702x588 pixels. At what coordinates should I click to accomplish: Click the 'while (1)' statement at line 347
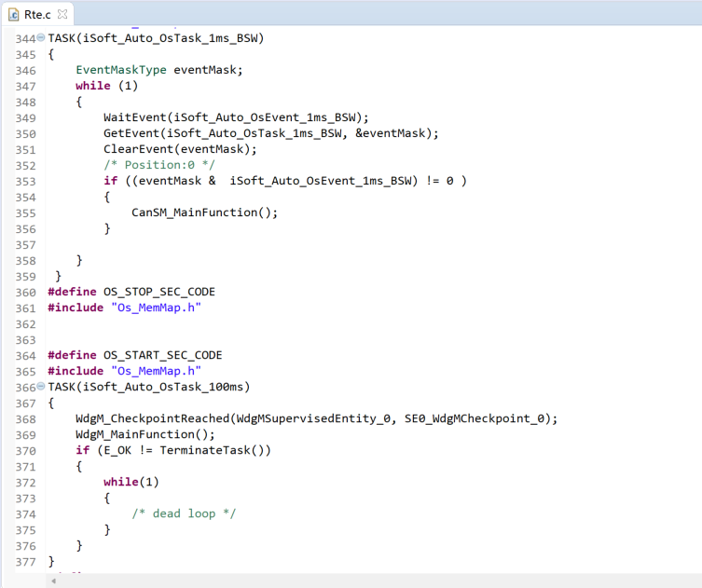pyautogui.click(x=106, y=86)
